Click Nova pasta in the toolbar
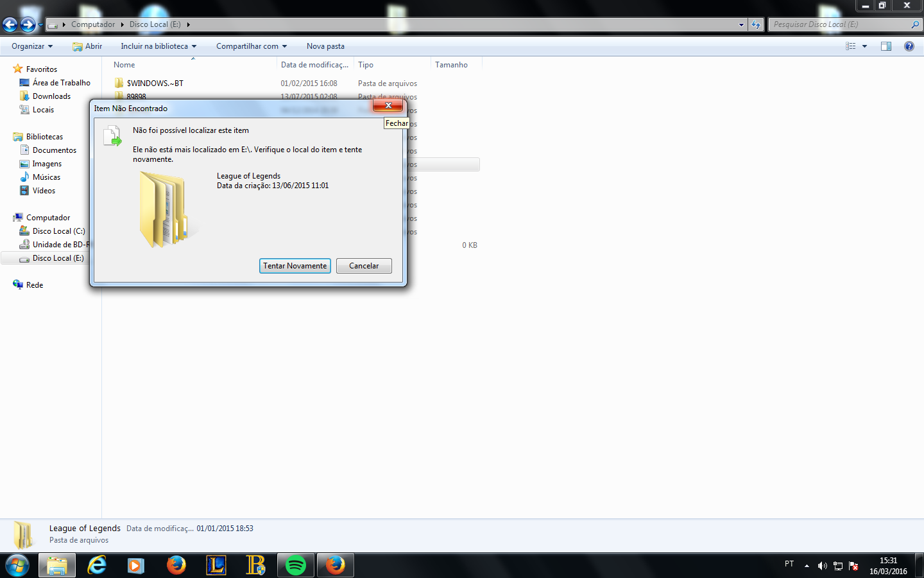 pos(325,46)
